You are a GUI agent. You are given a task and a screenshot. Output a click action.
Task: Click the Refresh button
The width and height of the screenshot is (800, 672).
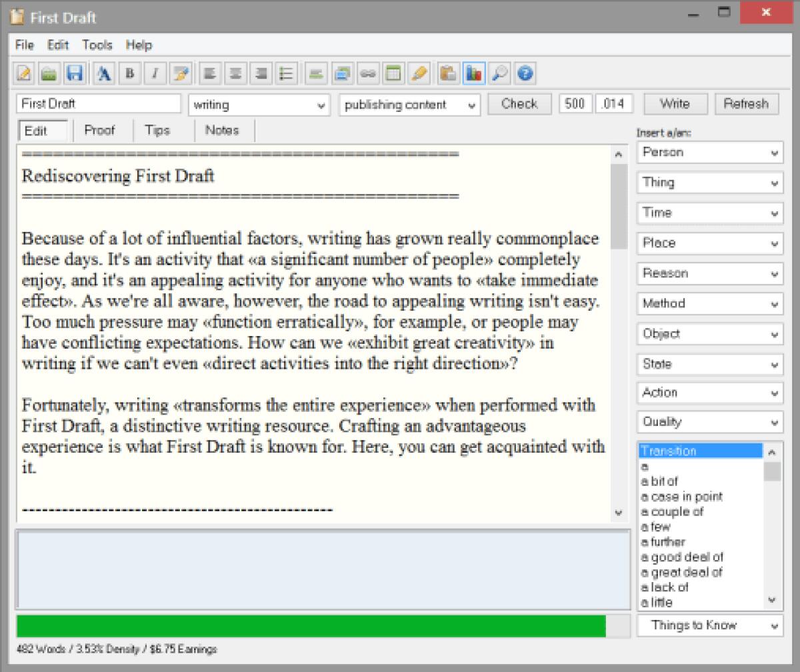pos(746,103)
